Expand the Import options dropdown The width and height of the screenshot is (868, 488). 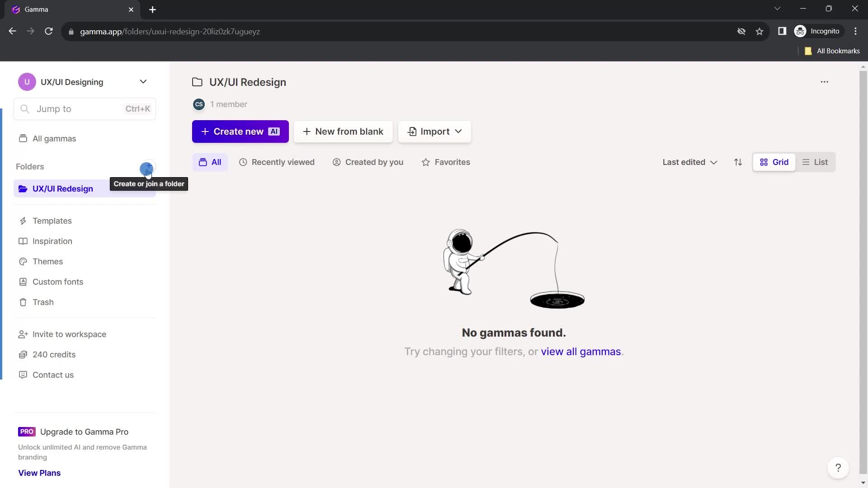tap(459, 131)
